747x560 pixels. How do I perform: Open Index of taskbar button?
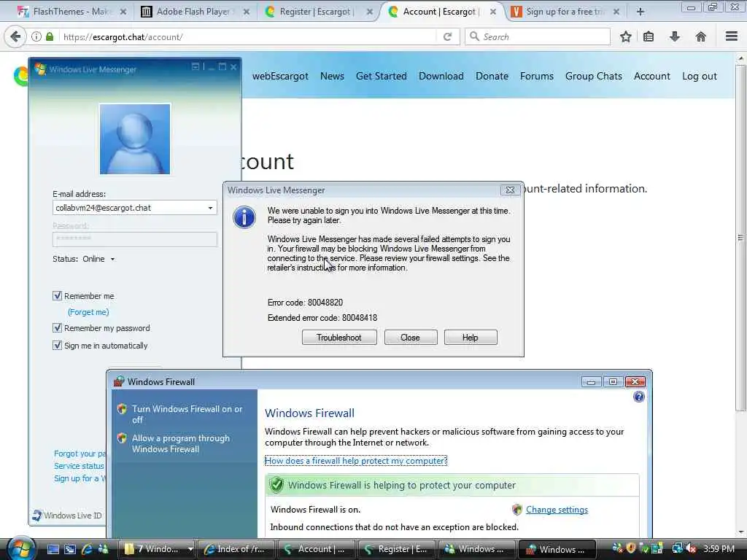236,549
